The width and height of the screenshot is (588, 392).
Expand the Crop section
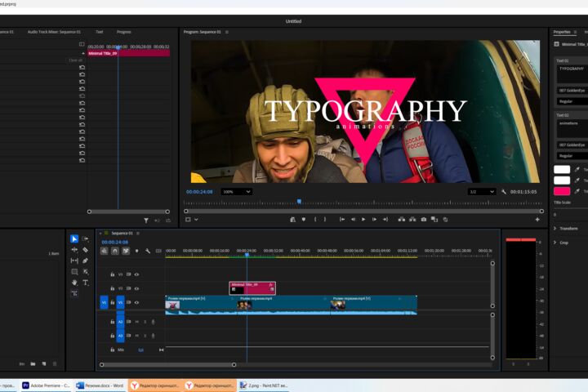(x=555, y=243)
